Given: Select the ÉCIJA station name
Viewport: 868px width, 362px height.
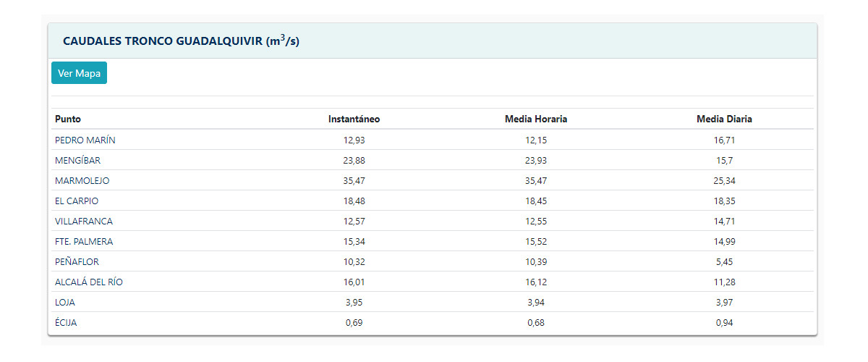Looking at the screenshot, I should [66, 322].
